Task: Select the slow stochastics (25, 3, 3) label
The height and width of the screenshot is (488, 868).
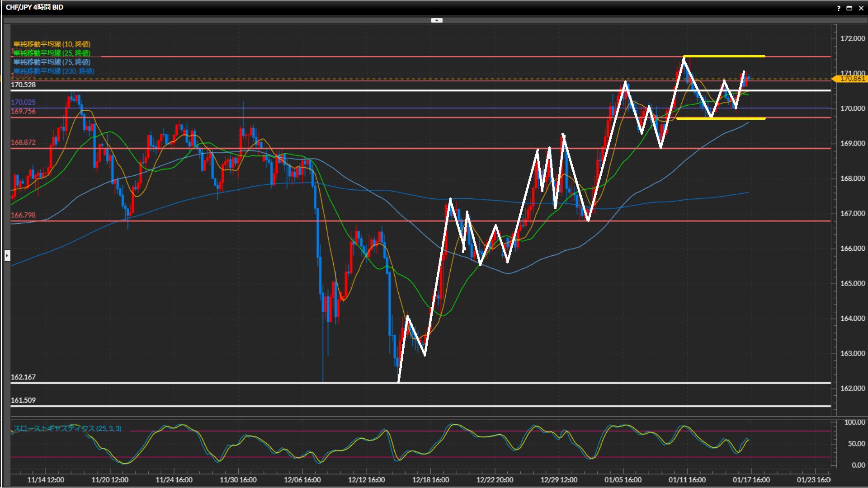Action: (x=67, y=428)
